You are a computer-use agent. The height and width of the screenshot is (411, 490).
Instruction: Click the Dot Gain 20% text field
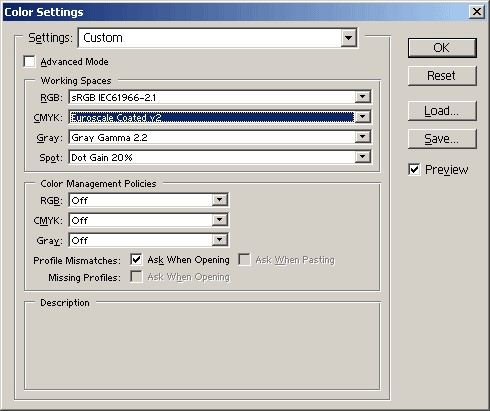click(212, 157)
